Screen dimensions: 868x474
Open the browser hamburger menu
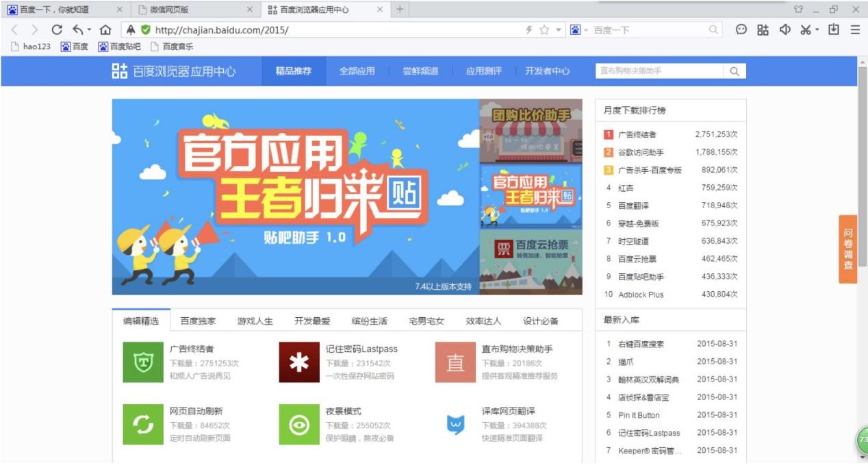pos(855,30)
